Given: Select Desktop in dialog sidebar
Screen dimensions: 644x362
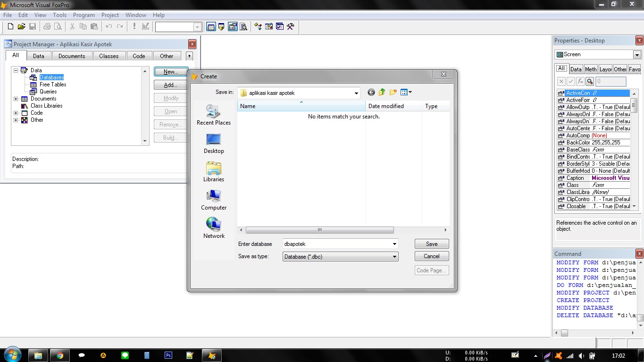Looking at the screenshot, I should click(214, 143).
